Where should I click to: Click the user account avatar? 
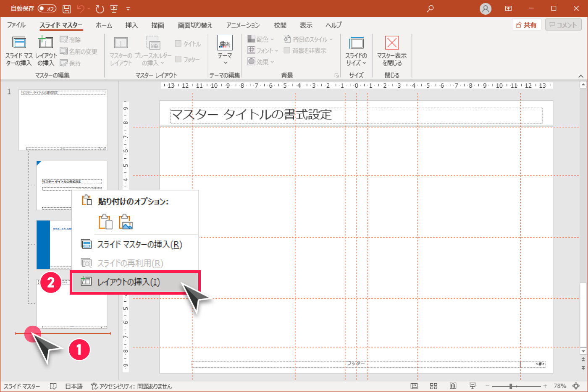[x=486, y=8]
